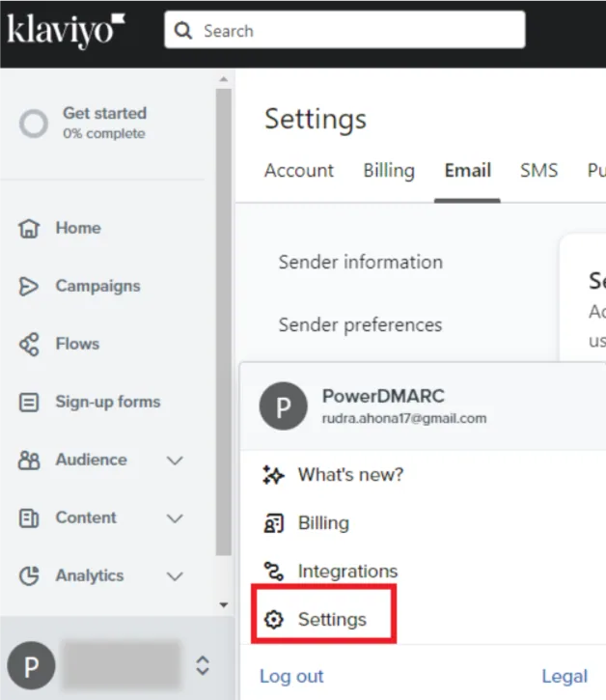Switch to the Account tab
Image resolution: width=606 pixels, height=700 pixels.
tap(298, 171)
